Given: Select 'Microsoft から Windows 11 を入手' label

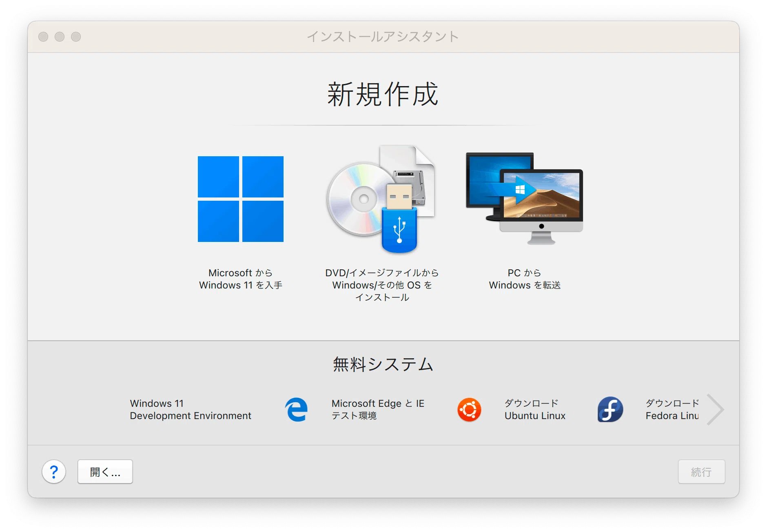Looking at the screenshot, I should point(241,279).
